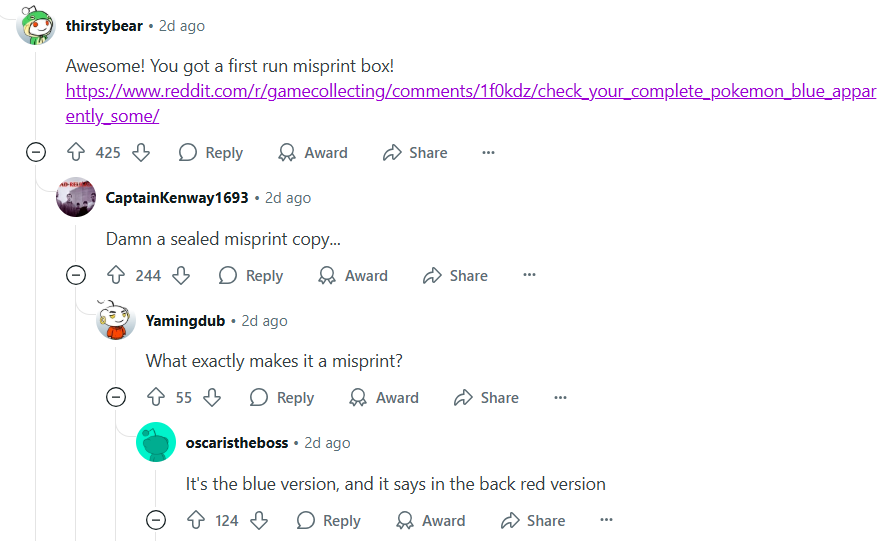Reply to oscaristheboss's comment

click(329, 521)
